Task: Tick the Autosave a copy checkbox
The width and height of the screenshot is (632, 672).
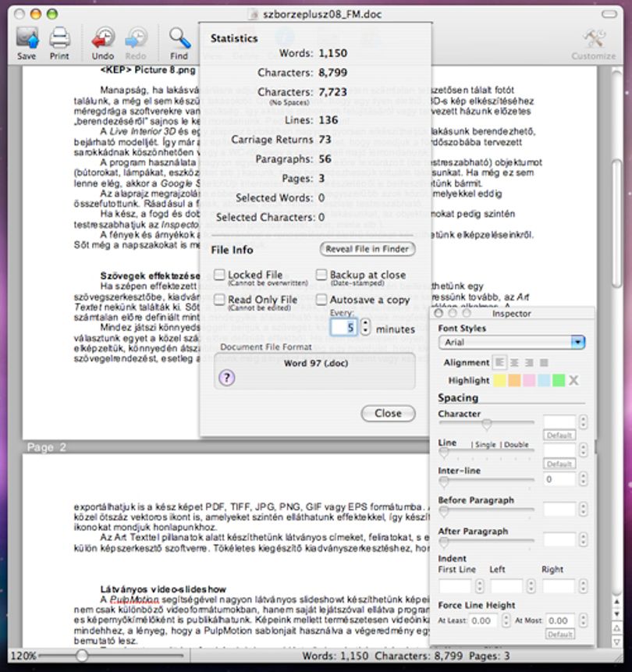Action: [321, 299]
